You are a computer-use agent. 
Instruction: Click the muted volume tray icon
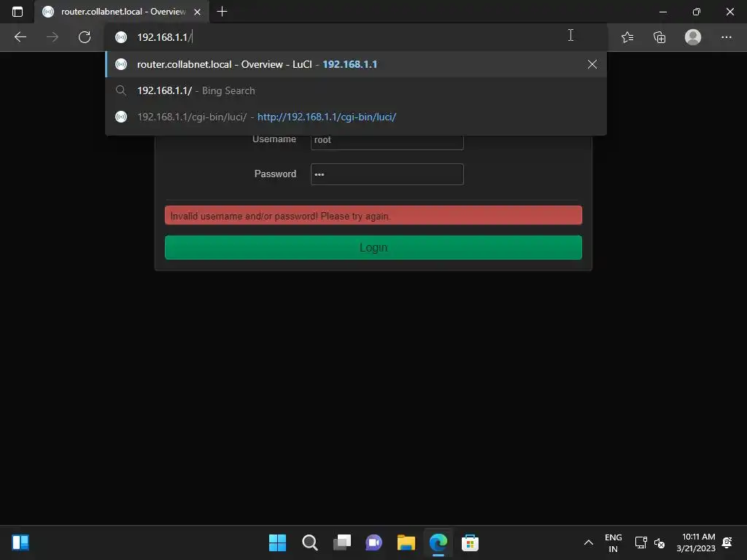tap(659, 542)
